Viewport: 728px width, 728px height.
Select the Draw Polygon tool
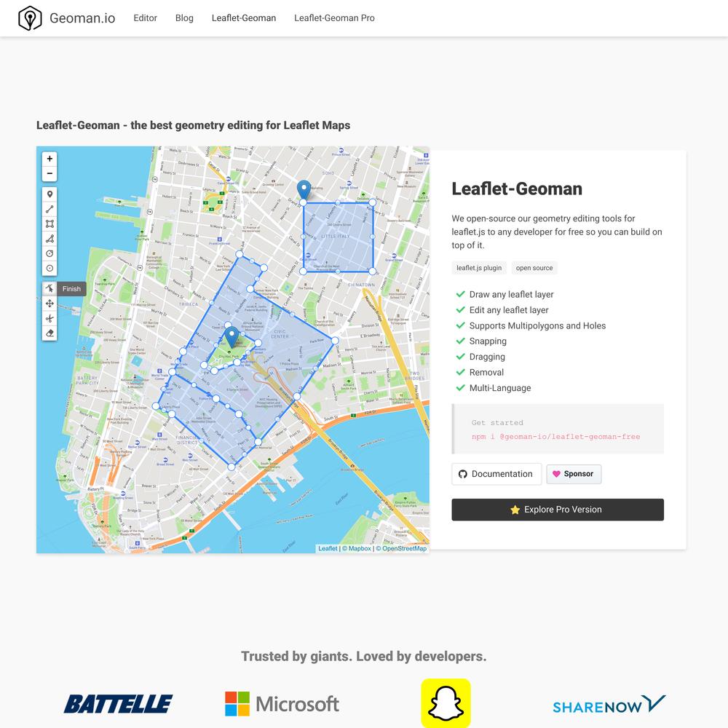(50, 239)
